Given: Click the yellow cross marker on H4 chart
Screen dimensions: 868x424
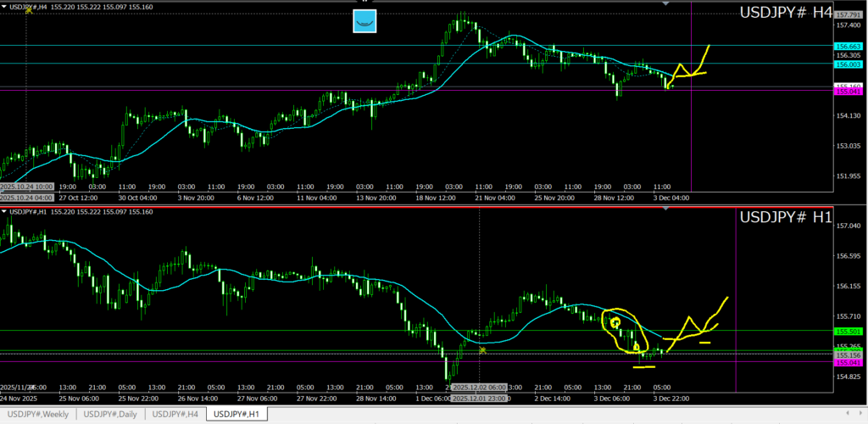Looking at the screenshot, I should tap(29, 10).
